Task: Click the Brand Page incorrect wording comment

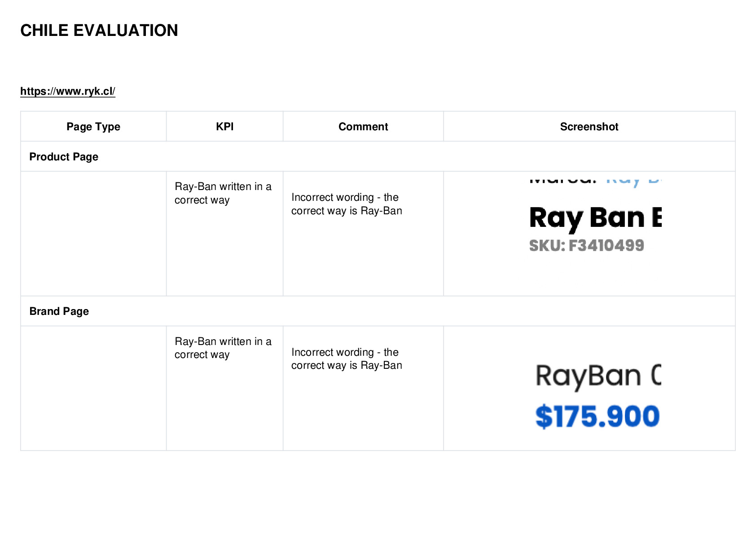Action: pyautogui.click(x=347, y=358)
